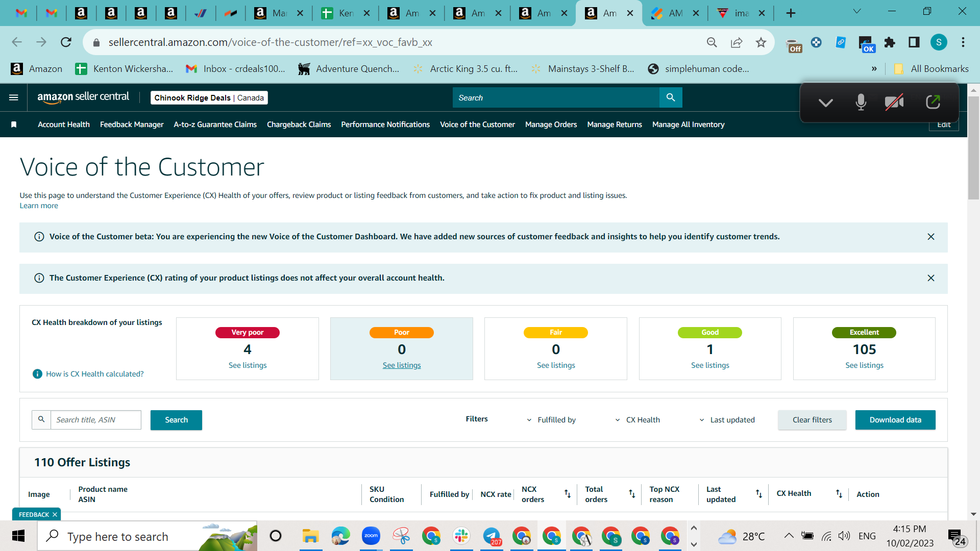The width and height of the screenshot is (980, 551).
Task: Bookmark this page with the star icon
Action: [x=761, y=42]
